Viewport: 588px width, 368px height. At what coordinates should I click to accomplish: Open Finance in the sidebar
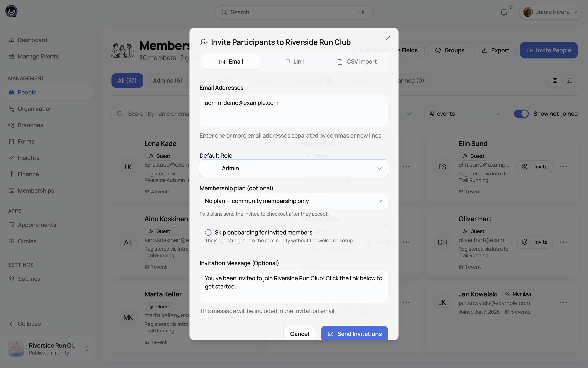[x=49, y=174]
